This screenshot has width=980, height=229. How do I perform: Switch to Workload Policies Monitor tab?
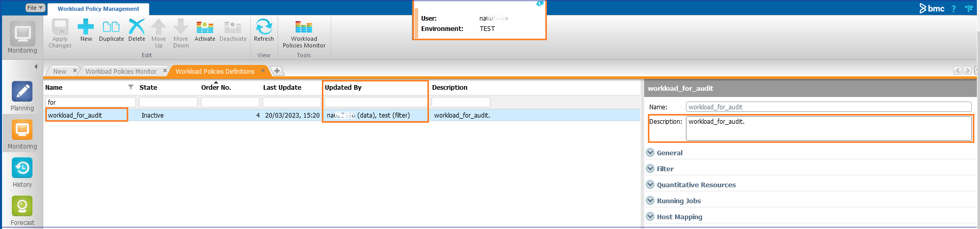[x=121, y=71]
